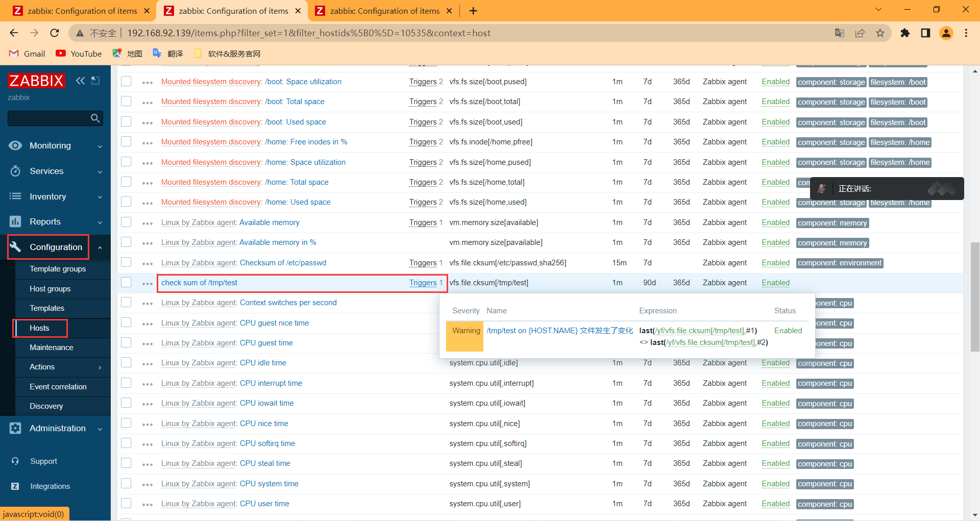This screenshot has width=980, height=521.
Task: Reload the browser page
Action: (55, 33)
